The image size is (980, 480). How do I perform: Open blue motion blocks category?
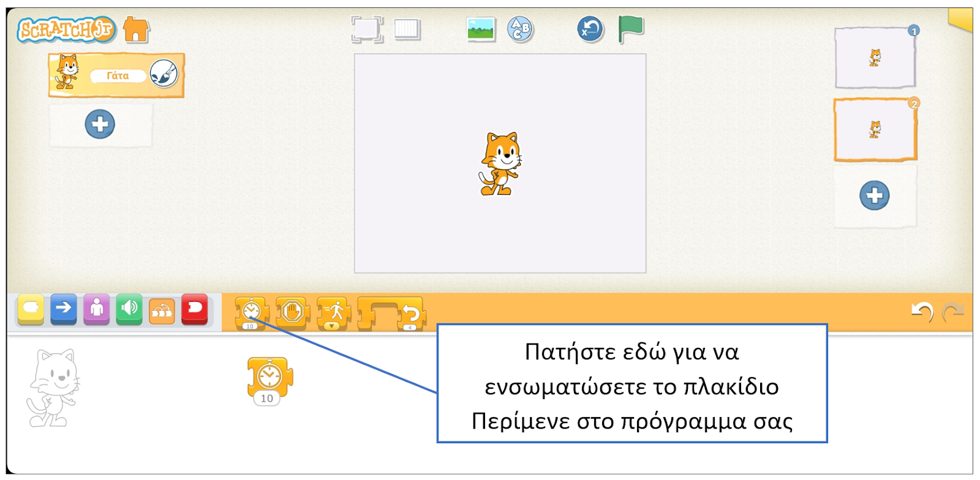(64, 309)
